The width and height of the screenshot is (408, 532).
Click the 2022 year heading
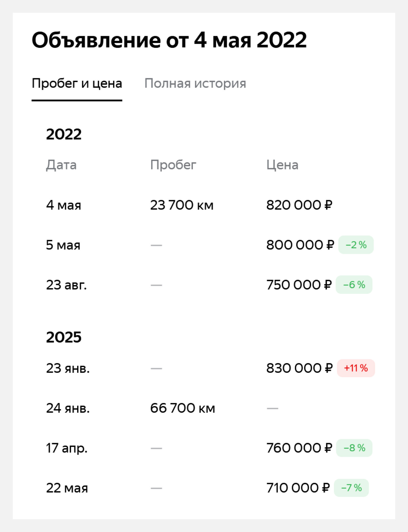tap(64, 134)
